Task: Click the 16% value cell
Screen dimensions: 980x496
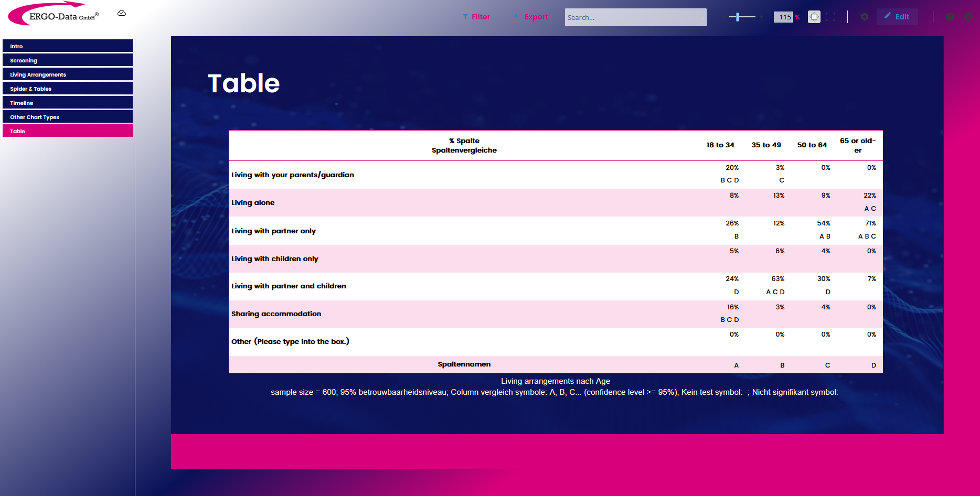Action: coord(733,307)
